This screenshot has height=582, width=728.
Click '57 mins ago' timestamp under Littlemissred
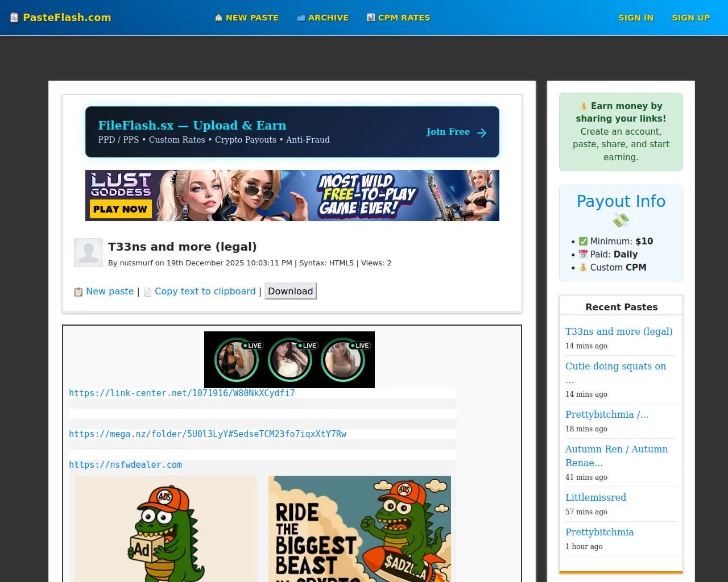click(586, 512)
